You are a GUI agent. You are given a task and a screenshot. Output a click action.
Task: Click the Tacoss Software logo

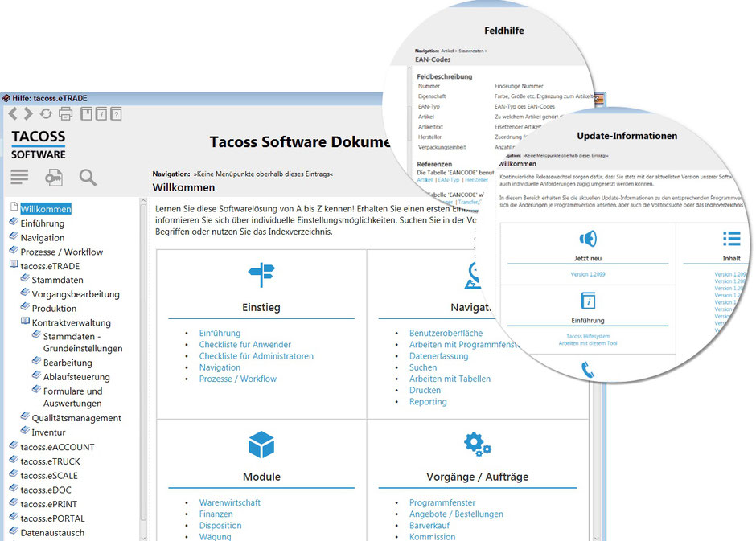[38, 145]
